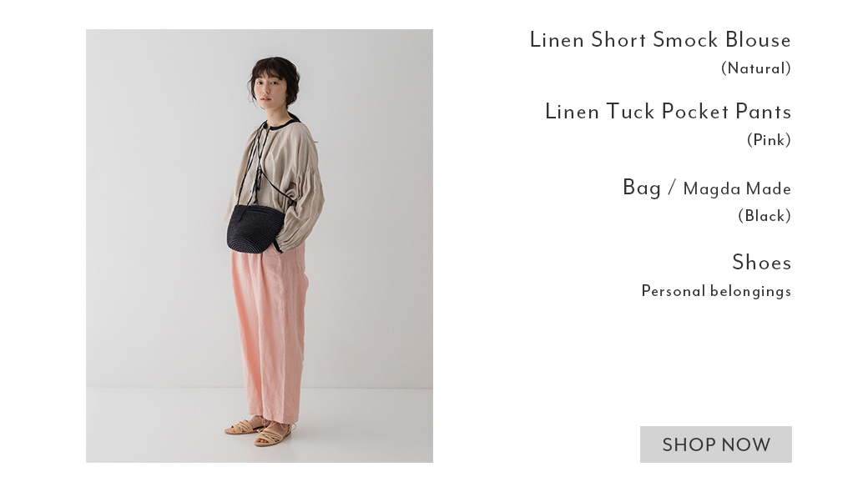
Task: Select the (Black) color label
Action: click(765, 216)
